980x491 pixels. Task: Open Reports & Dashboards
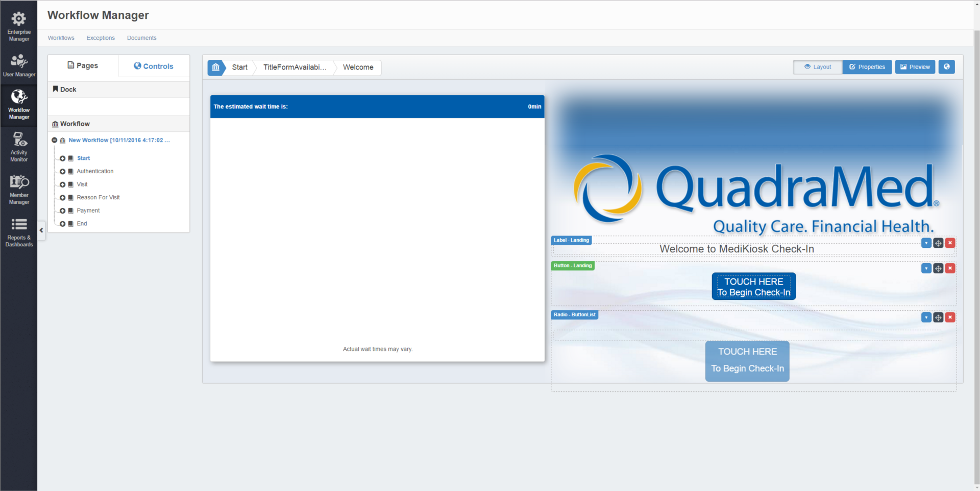tap(19, 232)
